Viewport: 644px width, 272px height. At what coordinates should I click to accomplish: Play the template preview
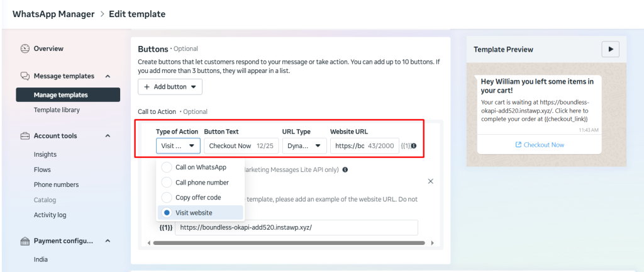pos(610,49)
